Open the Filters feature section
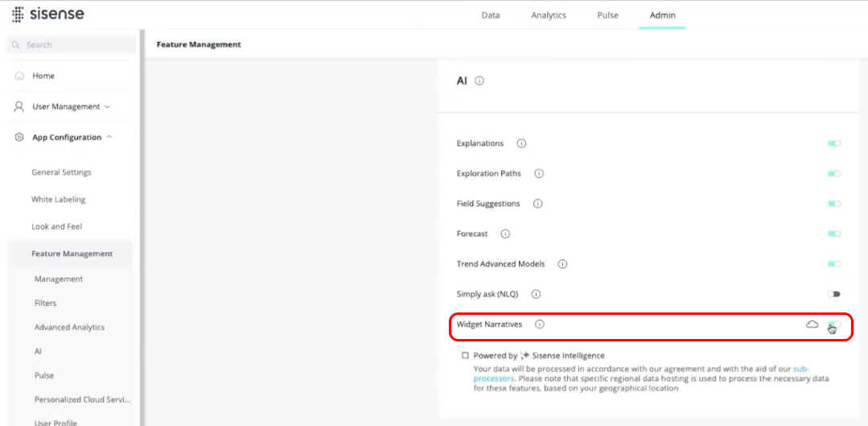Screen dimensions: 868x426 (45, 303)
